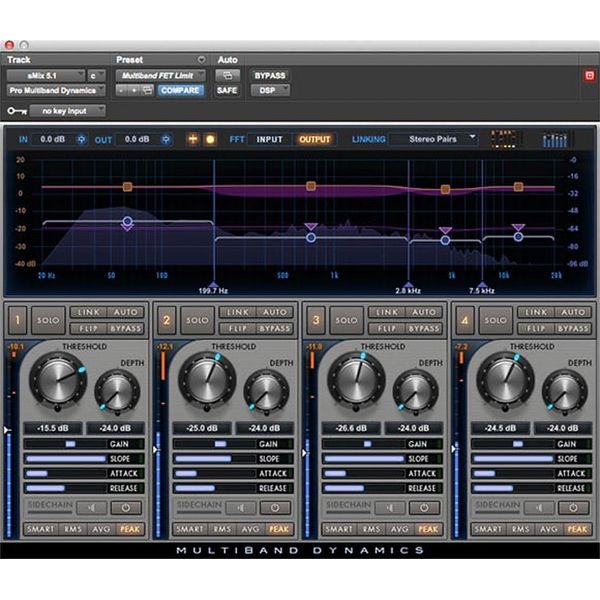The width and height of the screenshot is (600, 600).
Task: Enable LINK on band 4
Action: tap(536, 312)
